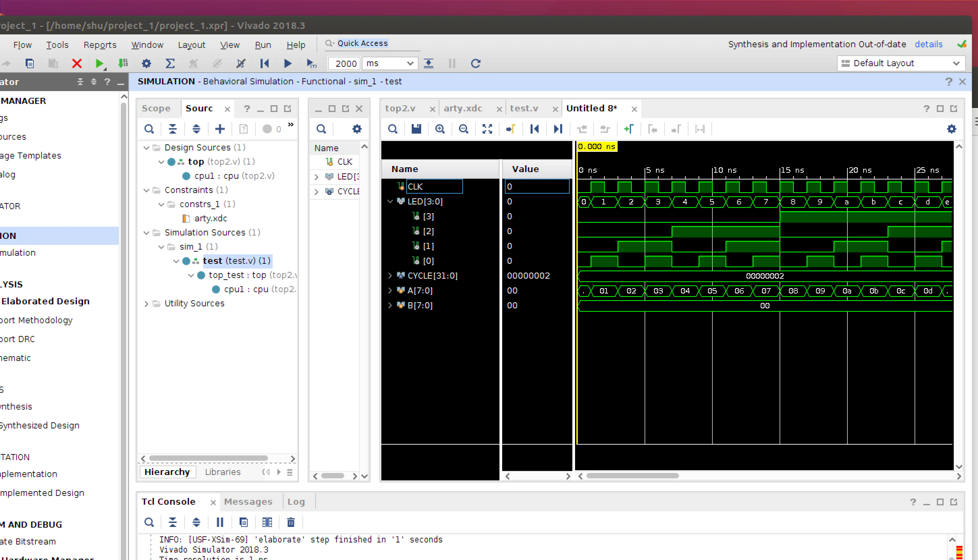This screenshot has height=560, width=978.
Task: Click the Zoom Fit icon in waveform toolbar
Action: (487, 129)
